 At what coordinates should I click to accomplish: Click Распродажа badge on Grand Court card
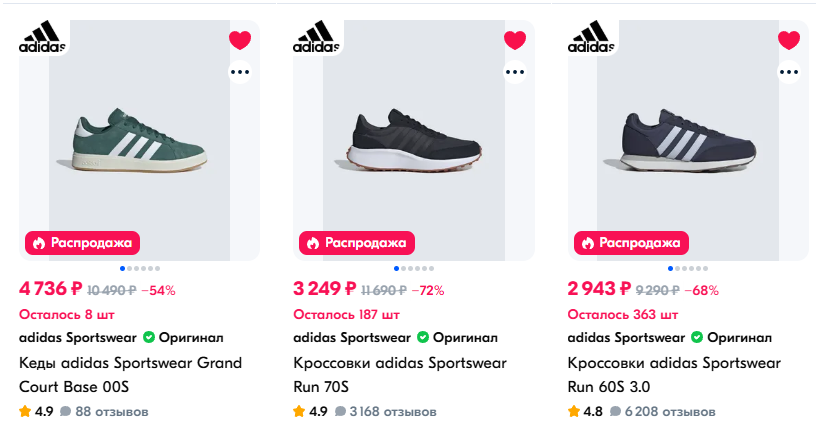(x=82, y=242)
